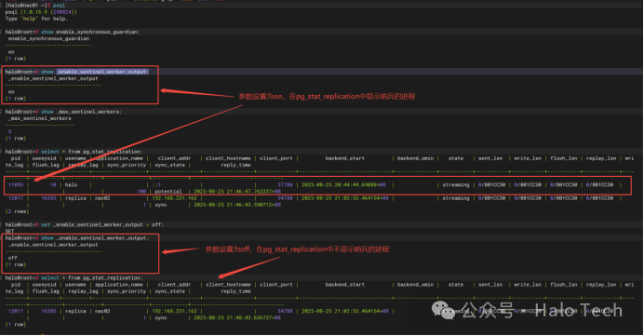Click the version text '(1.0.16.9 (250824))'
Screen dimensions: 644x336
(x=47, y=12)
